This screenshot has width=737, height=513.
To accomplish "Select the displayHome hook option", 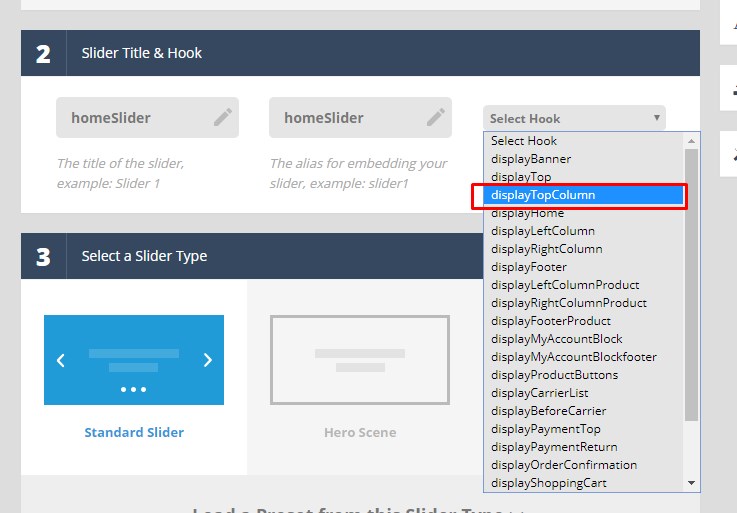I will pos(527,213).
